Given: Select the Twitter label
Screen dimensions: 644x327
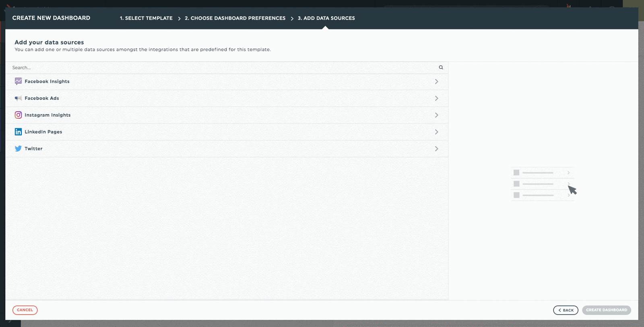Looking at the screenshot, I should click(x=33, y=149).
